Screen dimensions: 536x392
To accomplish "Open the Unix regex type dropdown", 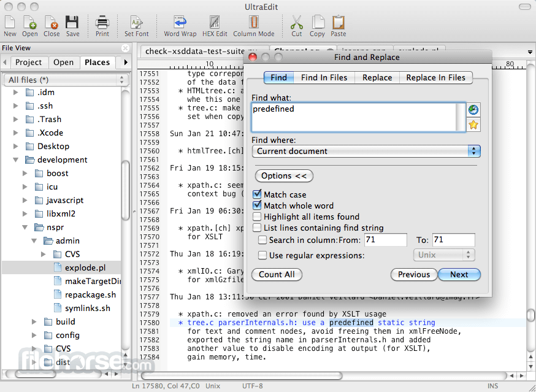I will click(x=444, y=255).
